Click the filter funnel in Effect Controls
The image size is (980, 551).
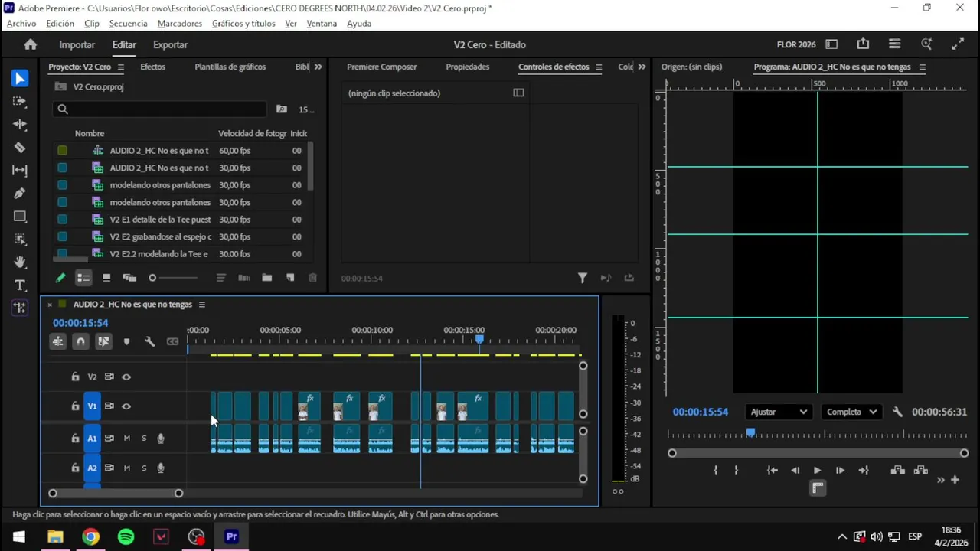click(582, 278)
